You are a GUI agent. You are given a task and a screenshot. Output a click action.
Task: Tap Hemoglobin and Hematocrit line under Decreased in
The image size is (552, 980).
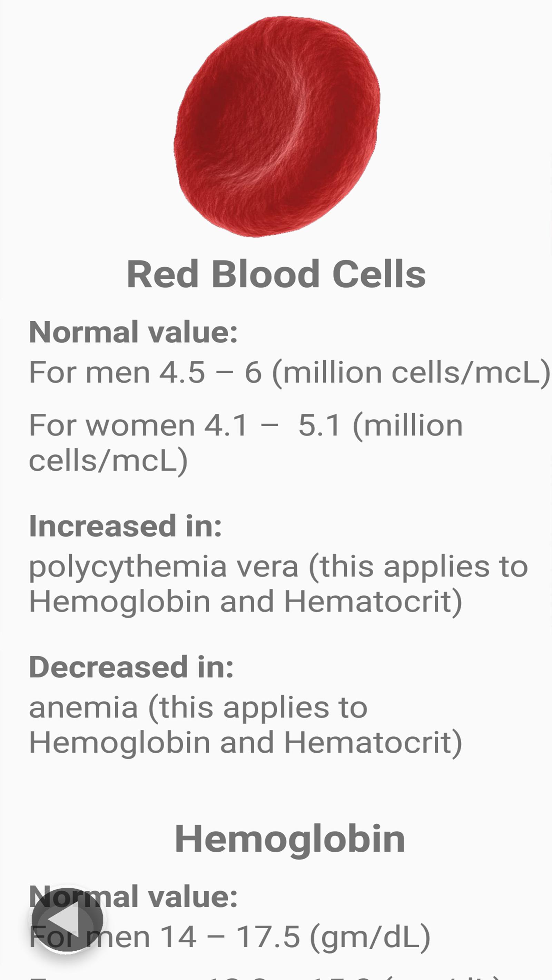(246, 743)
